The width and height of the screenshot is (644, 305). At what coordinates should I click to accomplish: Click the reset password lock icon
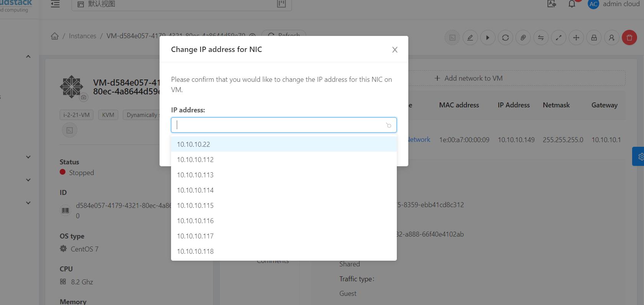(x=594, y=37)
